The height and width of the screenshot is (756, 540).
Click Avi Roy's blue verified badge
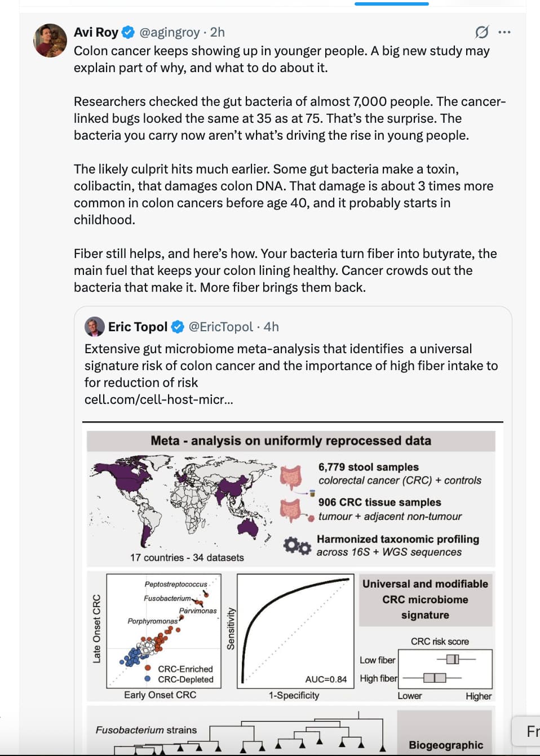click(x=129, y=32)
